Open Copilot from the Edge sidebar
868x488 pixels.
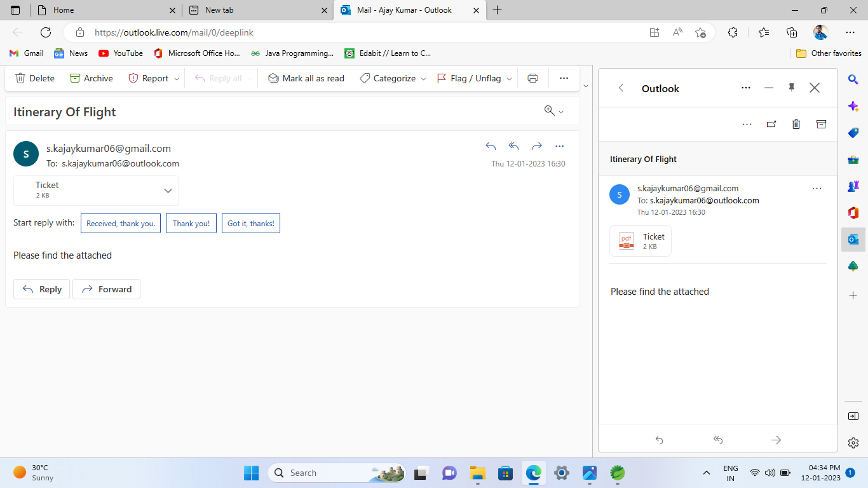click(x=853, y=106)
